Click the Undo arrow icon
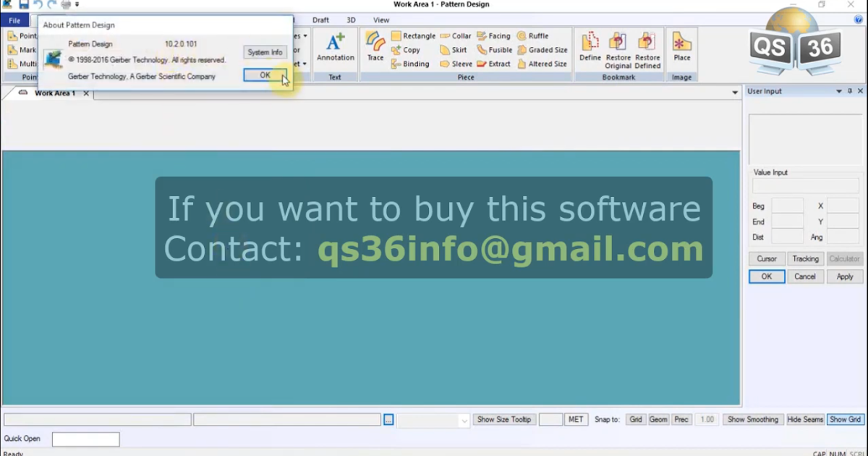Screen dimensions: 868x456 (x=38, y=4)
